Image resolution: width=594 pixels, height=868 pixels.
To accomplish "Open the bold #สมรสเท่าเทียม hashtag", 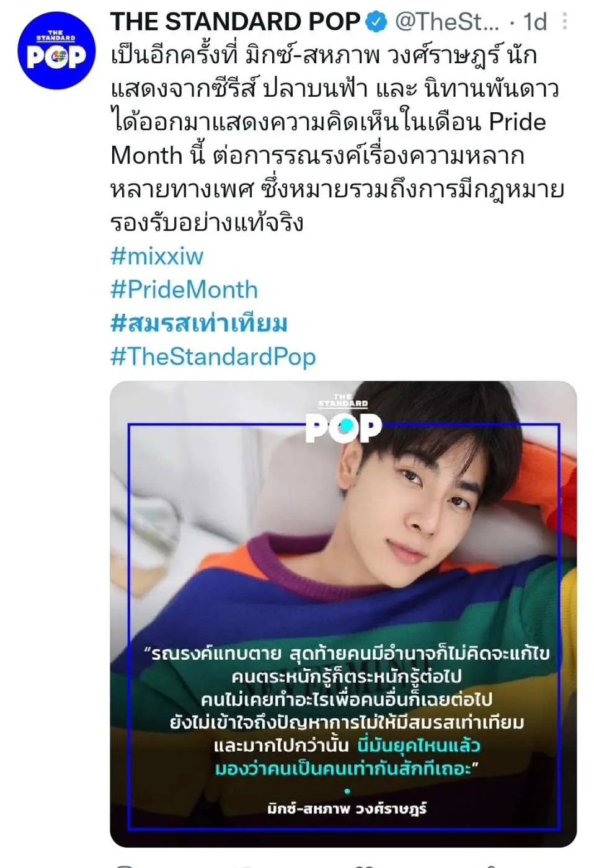I will [x=199, y=323].
